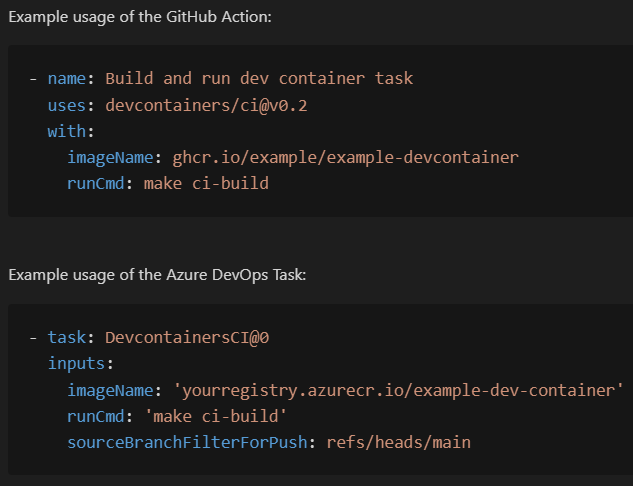Click the value 'devcontainers/ci@v0.2'

pyautogui.click(x=206, y=105)
